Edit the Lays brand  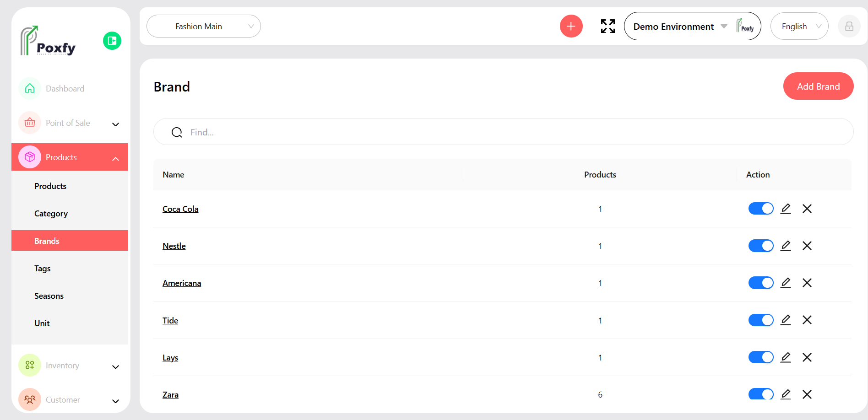(786, 357)
